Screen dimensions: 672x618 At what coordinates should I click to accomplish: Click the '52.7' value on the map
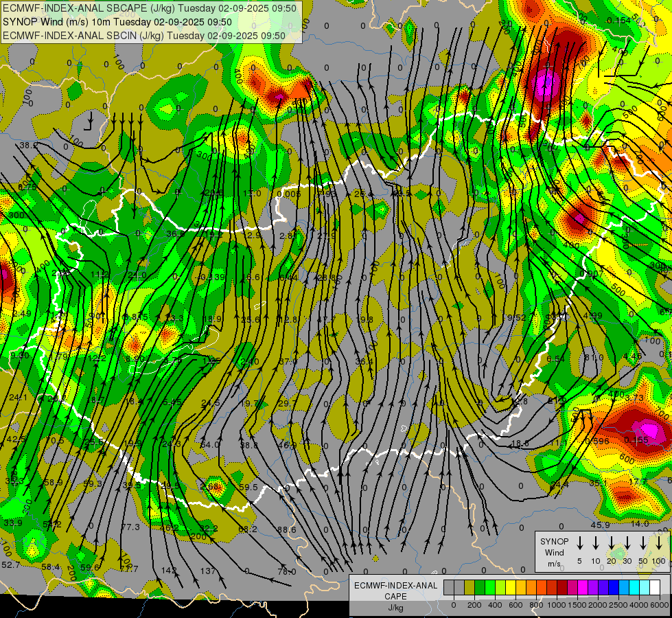tap(11, 565)
